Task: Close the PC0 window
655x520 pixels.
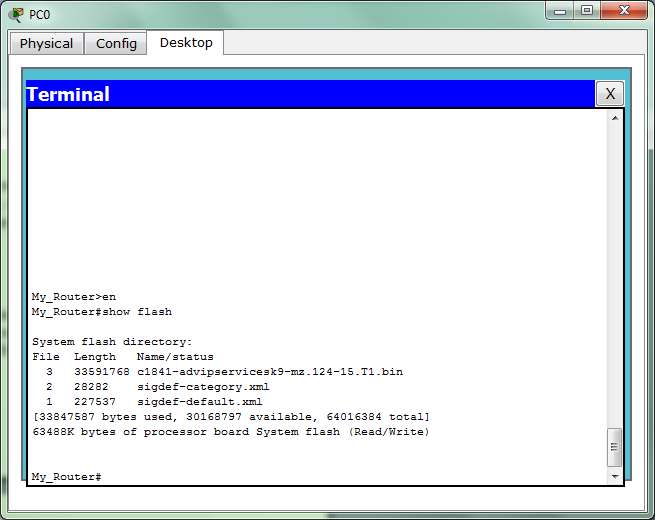Action: click(624, 10)
